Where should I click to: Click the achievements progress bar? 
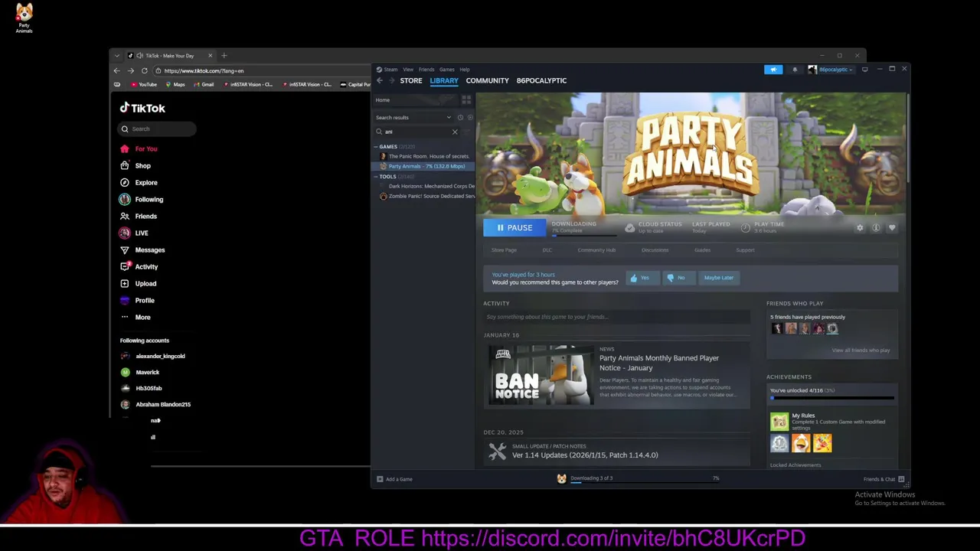(832, 398)
